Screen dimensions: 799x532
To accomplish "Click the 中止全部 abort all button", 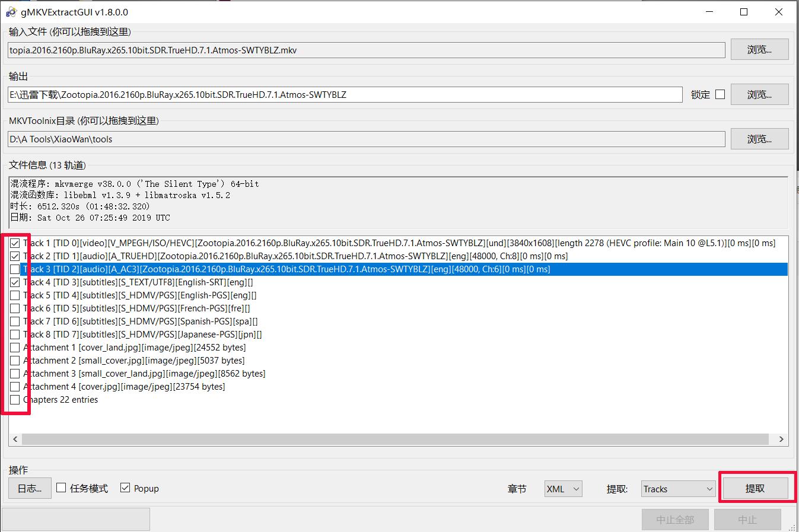I will pos(675,520).
